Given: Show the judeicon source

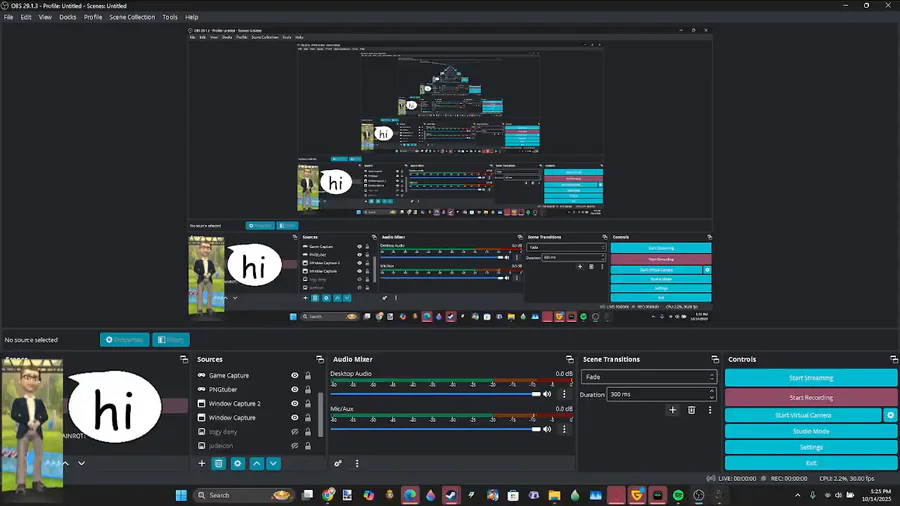Looking at the screenshot, I should 294,446.
